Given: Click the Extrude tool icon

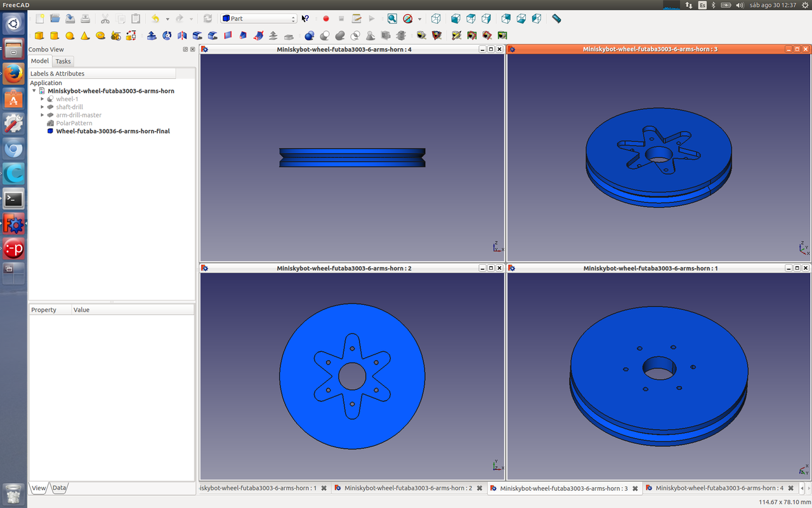Looking at the screenshot, I should (152, 36).
